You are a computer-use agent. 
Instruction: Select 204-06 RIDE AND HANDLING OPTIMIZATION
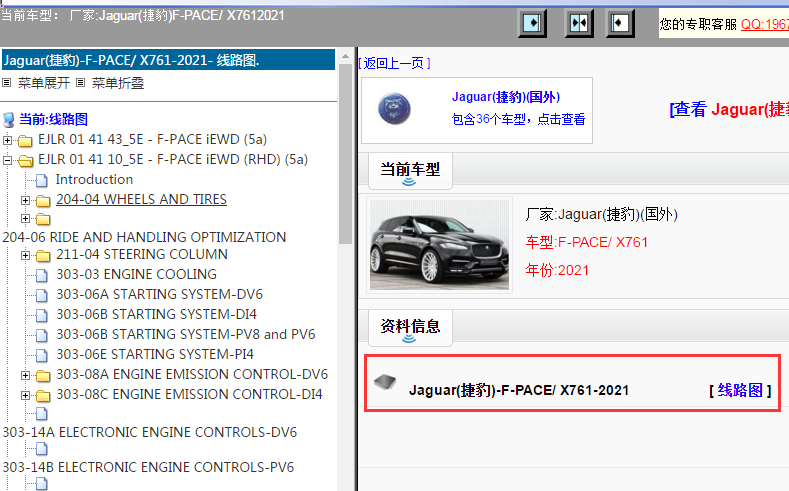pos(144,237)
